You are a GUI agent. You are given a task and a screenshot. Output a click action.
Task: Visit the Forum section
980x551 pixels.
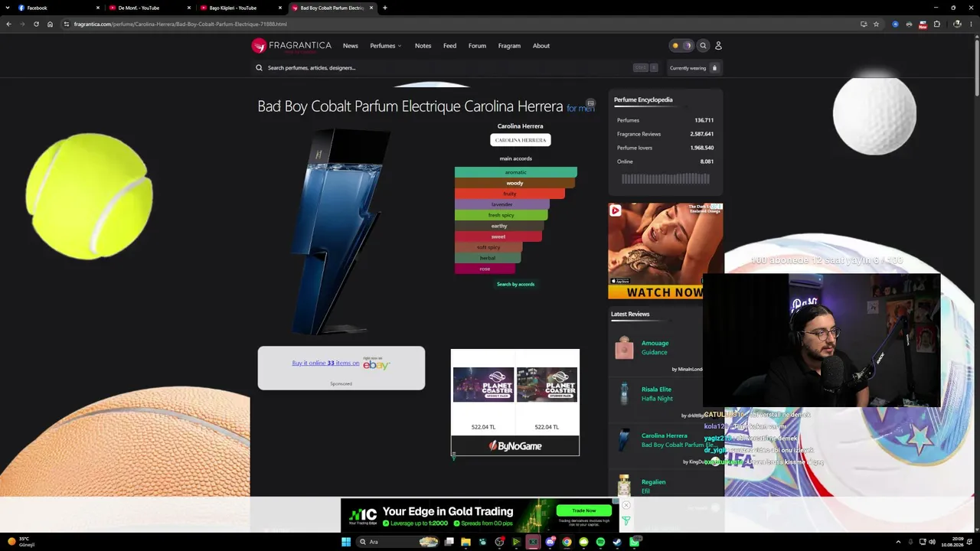[x=477, y=46]
